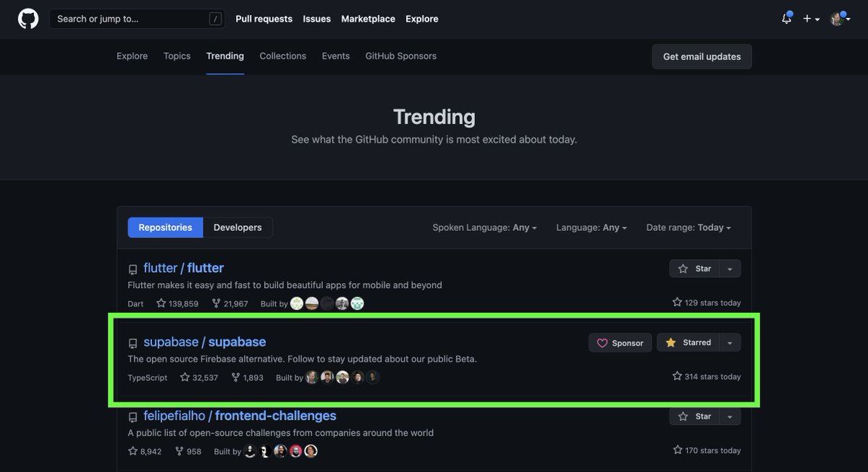Open the Date range: Today dropdown
This screenshot has height=472, width=868.
(688, 227)
